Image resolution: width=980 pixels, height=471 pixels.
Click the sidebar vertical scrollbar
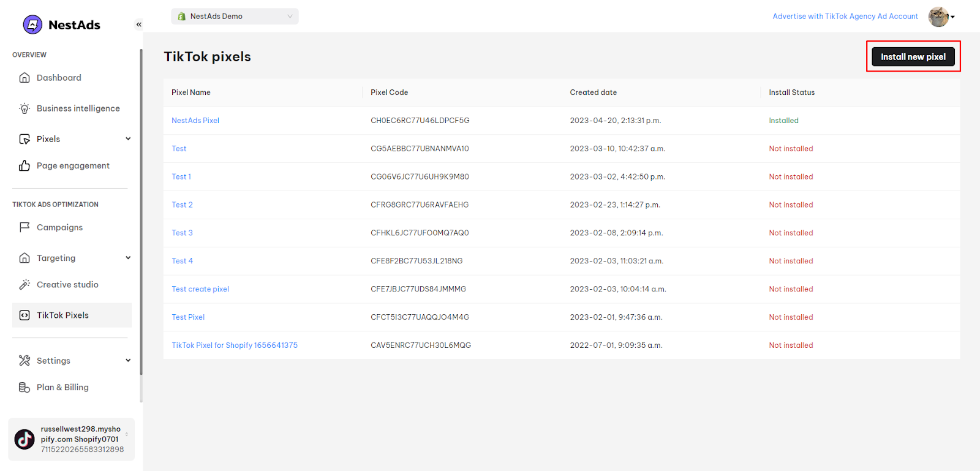[x=141, y=211]
